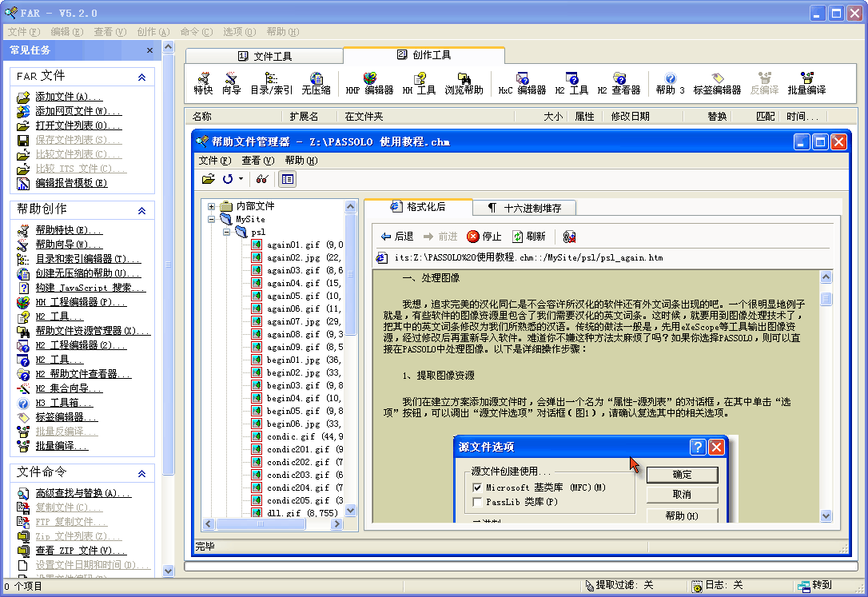Click the open file icon in help manager toolbar
The image size is (868, 597).
coord(208,179)
